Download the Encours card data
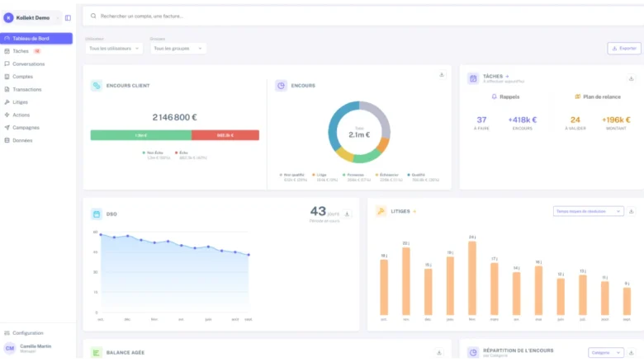This screenshot has height=362, width=644. click(x=442, y=74)
